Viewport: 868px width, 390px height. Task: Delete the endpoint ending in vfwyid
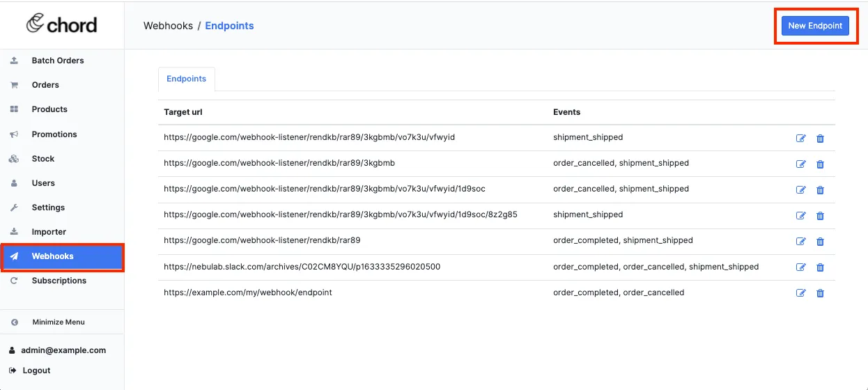(820, 139)
